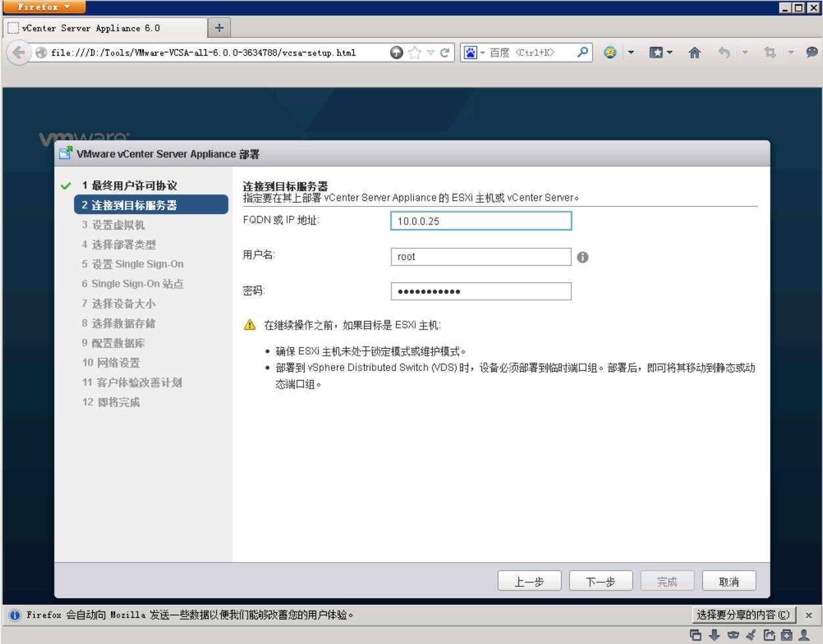Go back using browser back arrow
Viewport: 823px width, 644px height.
coord(18,53)
